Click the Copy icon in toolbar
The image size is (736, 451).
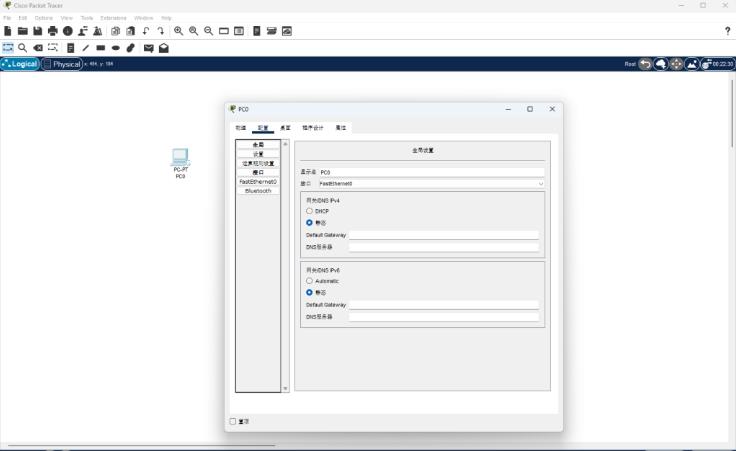coord(115,31)
